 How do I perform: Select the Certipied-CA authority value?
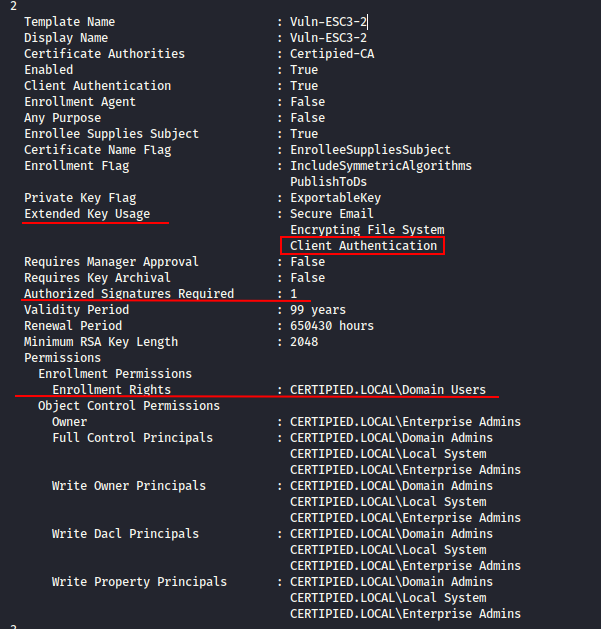click(x=332, y=54)
